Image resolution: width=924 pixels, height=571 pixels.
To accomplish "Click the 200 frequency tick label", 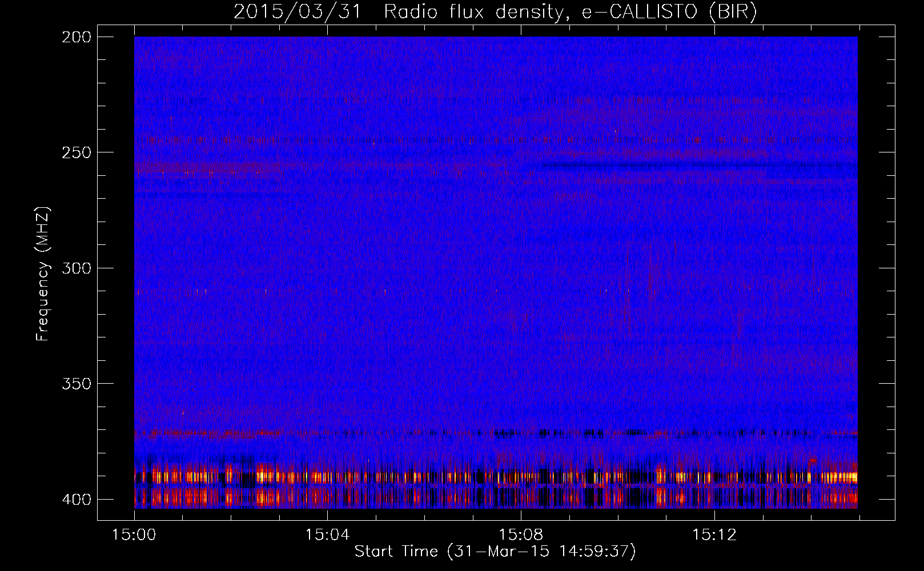I will click(x=77, y=37).
